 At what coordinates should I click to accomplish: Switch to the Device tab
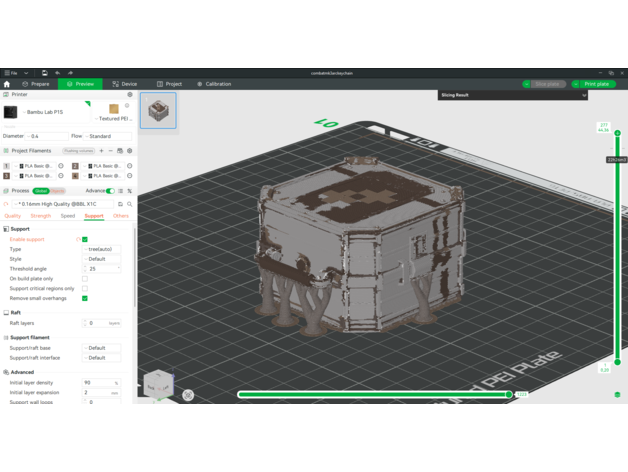[125, 84]
